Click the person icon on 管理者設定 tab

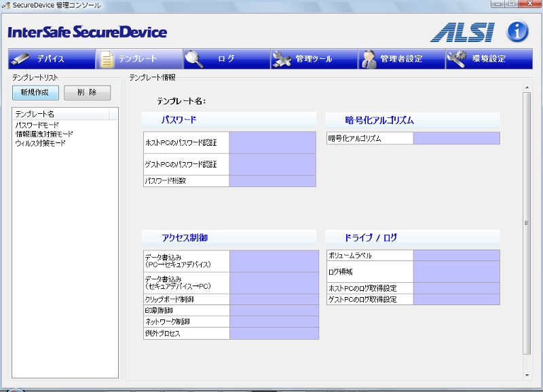click(x=369, y=59)
